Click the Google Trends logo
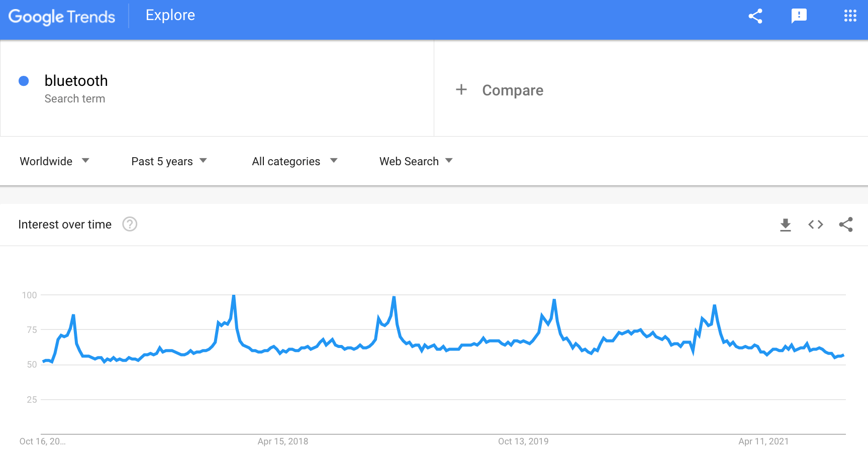 62,17
